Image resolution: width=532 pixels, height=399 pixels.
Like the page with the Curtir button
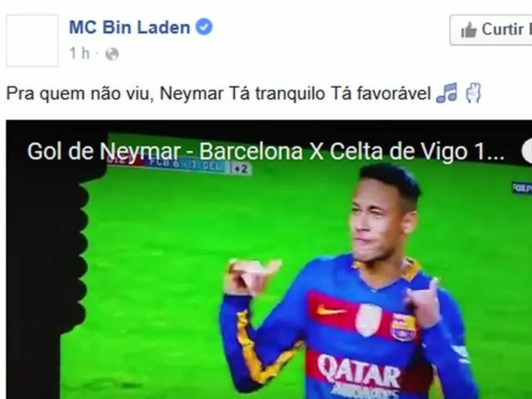(491, 30)
